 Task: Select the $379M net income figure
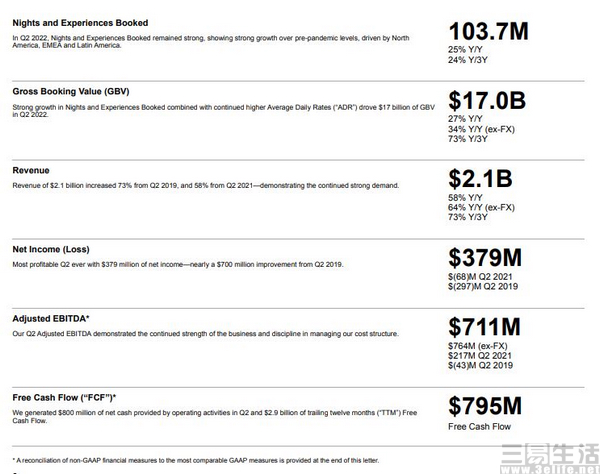(x=485, y=257)
